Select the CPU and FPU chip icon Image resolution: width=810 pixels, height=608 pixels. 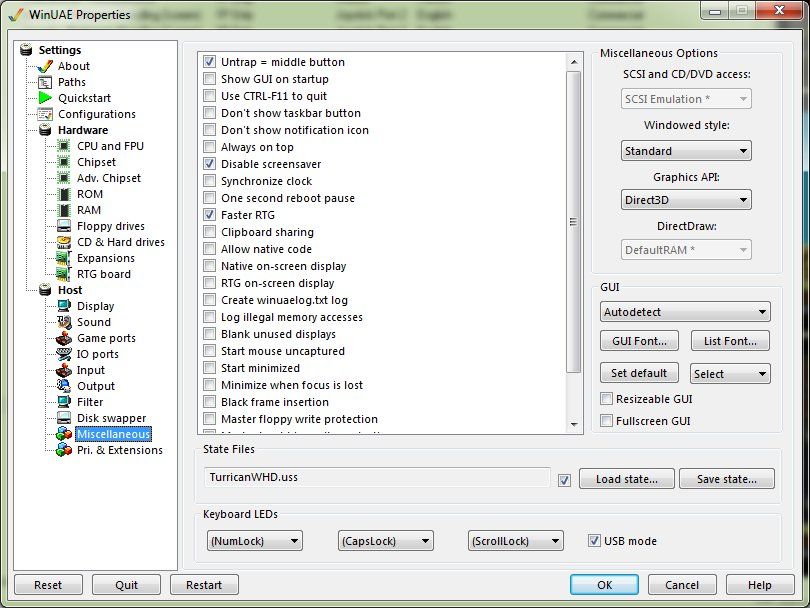tap(63, 146)
